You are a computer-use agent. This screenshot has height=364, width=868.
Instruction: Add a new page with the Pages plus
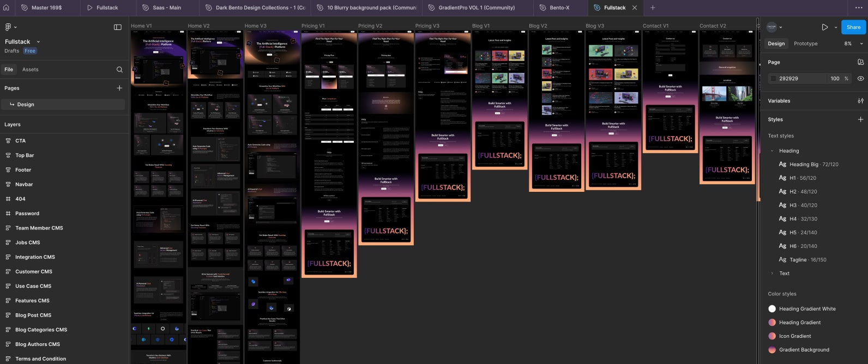point(119,88)
